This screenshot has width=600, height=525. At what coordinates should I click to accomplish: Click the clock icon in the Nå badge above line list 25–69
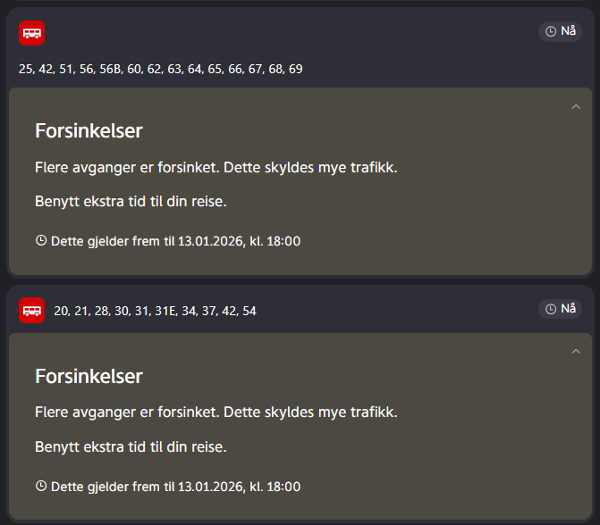pyautogui.click(x=551, y=32)
